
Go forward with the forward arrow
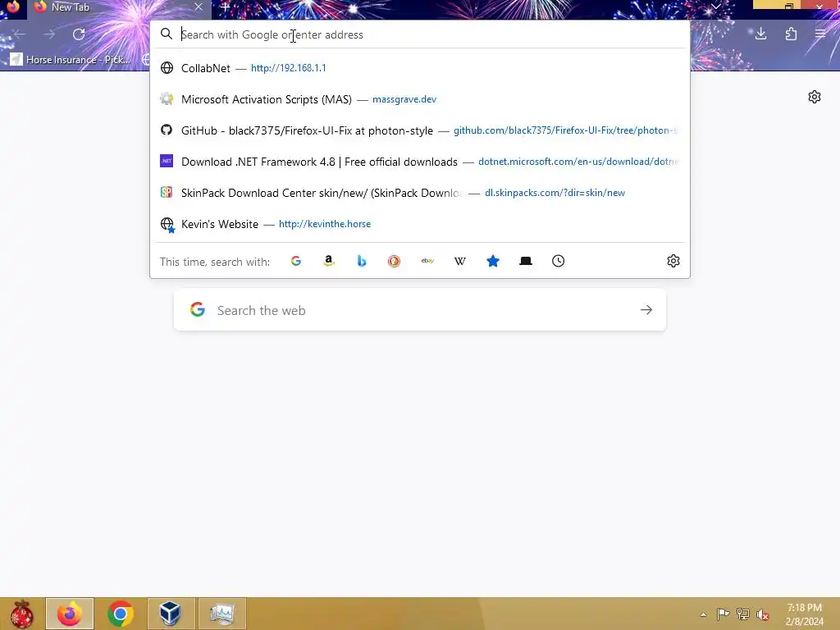tap(49, 34)
